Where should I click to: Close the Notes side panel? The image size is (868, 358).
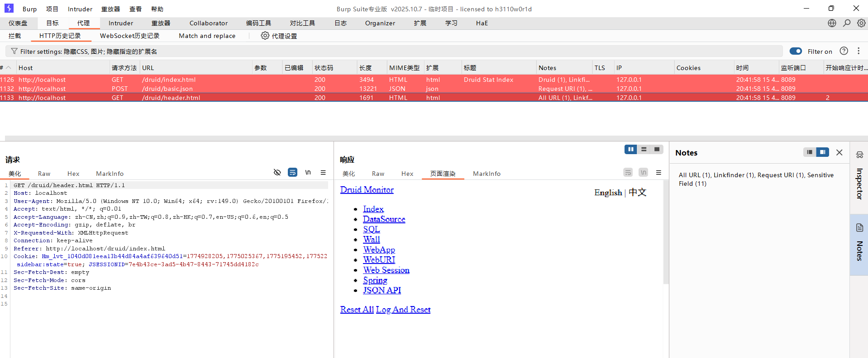tap(839, 152)
